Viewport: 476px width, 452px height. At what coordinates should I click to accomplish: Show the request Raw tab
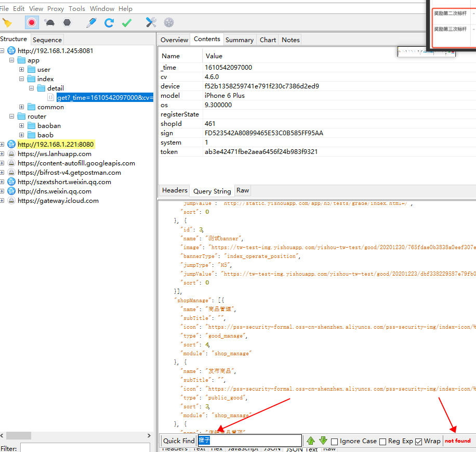click(x=243, y=190)
